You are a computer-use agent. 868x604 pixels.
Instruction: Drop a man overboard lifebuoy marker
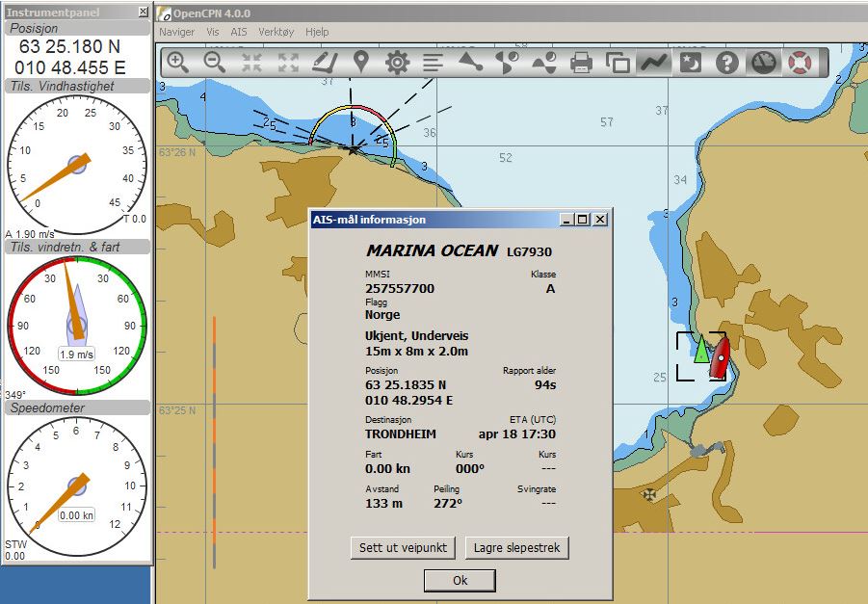[800, 62]
